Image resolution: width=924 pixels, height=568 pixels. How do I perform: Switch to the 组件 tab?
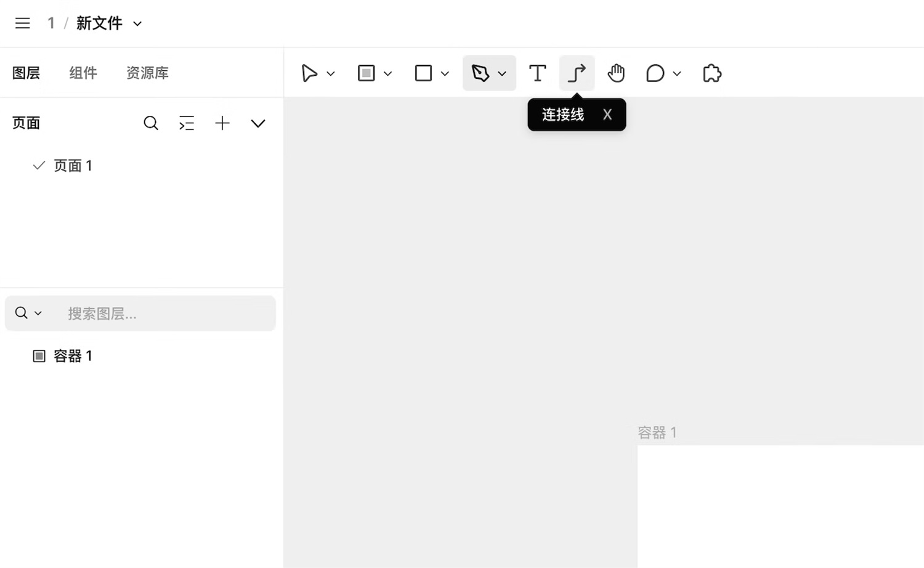83,73
